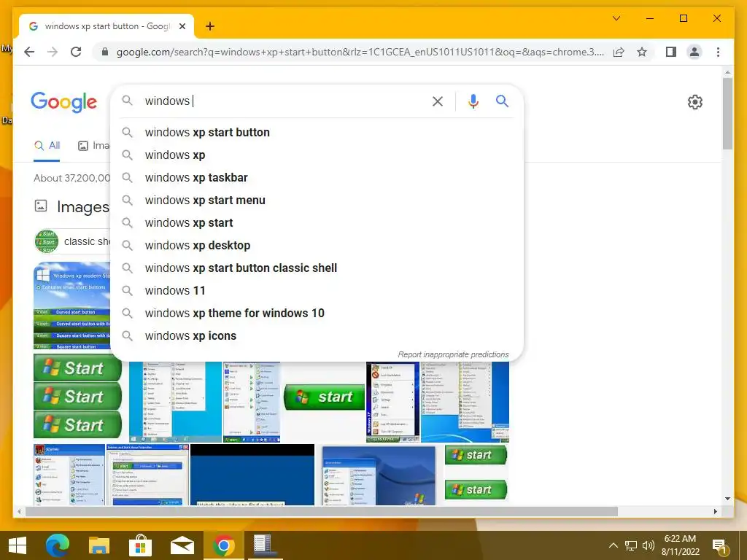Click Chrome icon in taskbar
Screen dimensions: 747x560
pos(223,545)
